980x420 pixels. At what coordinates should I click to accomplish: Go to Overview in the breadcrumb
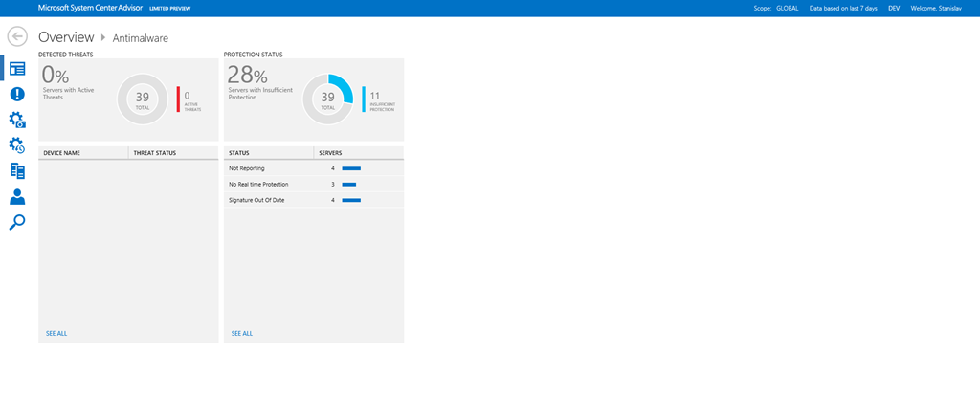coord(66,37)
